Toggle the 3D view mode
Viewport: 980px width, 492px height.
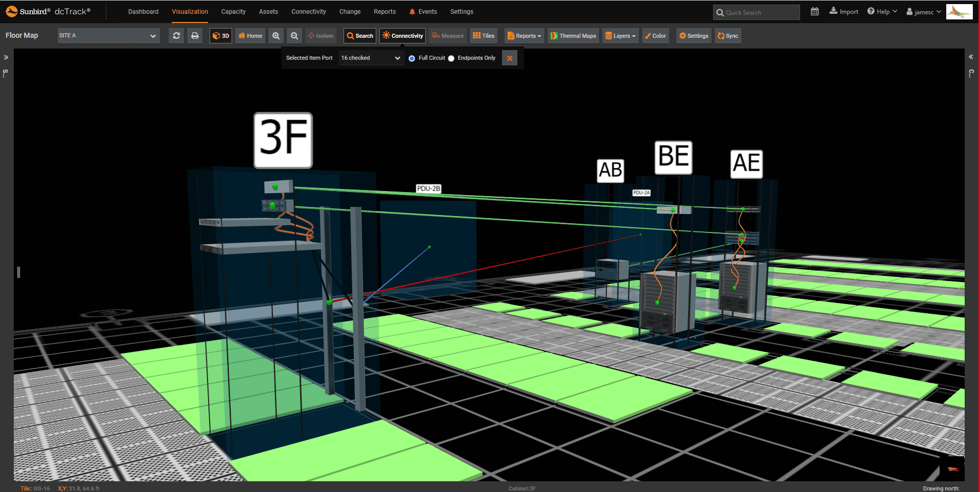(x=220, y=36)
